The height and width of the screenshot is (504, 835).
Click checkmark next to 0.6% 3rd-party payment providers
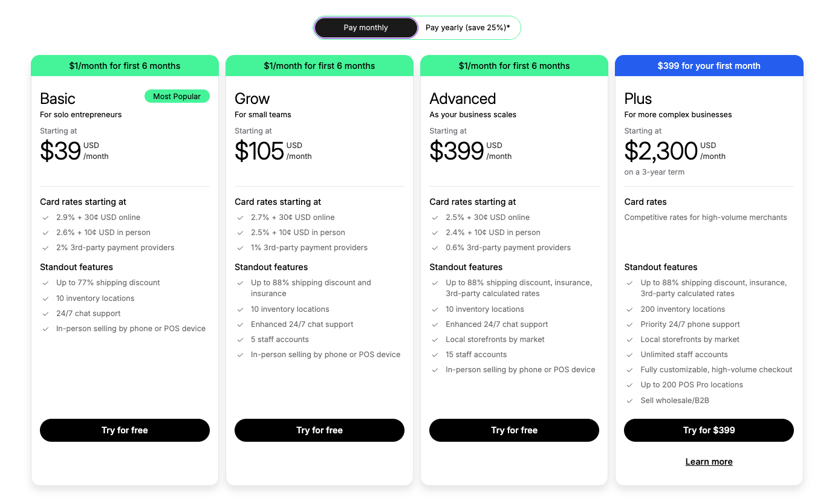(x=435, y=248)
